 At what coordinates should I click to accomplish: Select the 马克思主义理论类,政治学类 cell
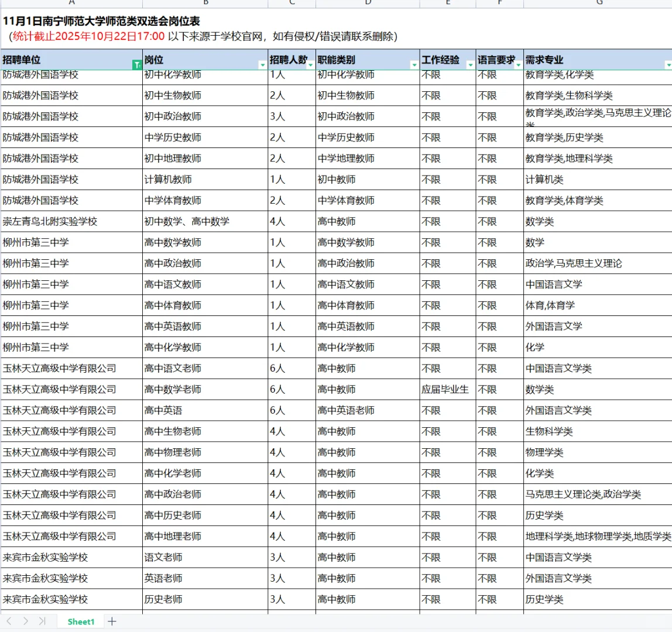pyautogui.click(x=598, y=494)
